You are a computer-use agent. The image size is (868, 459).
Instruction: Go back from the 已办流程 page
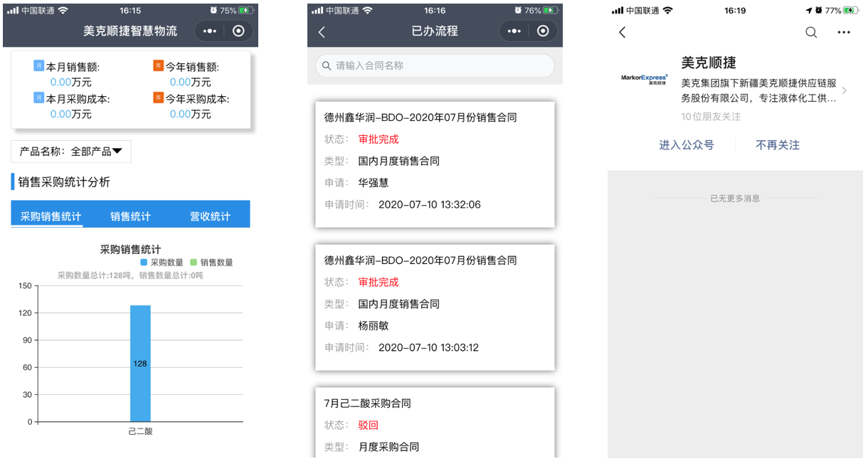(x=322, y=31)
